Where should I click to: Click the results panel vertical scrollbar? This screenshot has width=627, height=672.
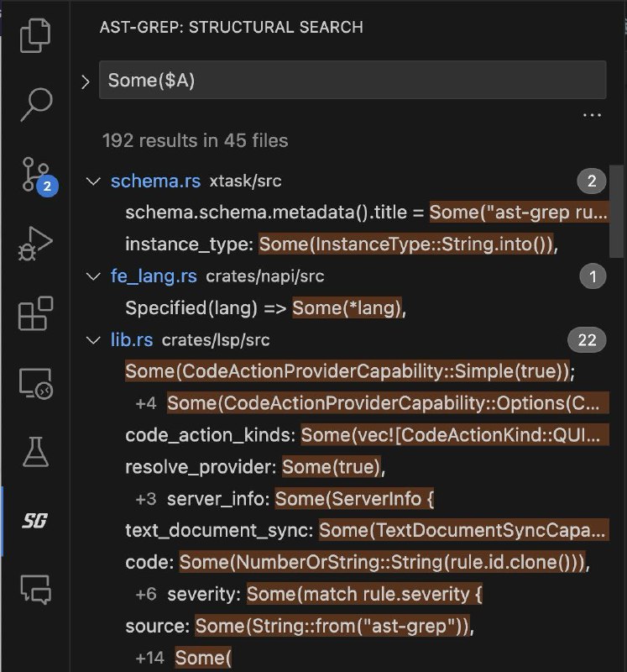tap(616, 210)
